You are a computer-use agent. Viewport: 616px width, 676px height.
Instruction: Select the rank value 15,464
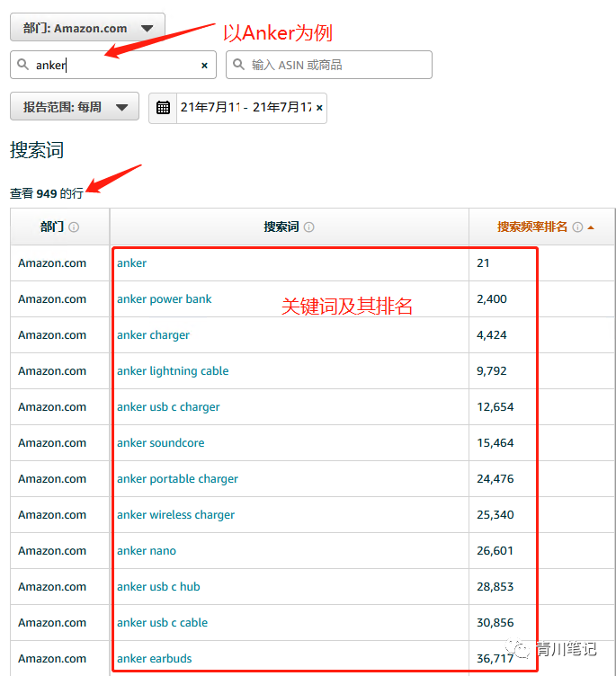click(x=495, y=443)
